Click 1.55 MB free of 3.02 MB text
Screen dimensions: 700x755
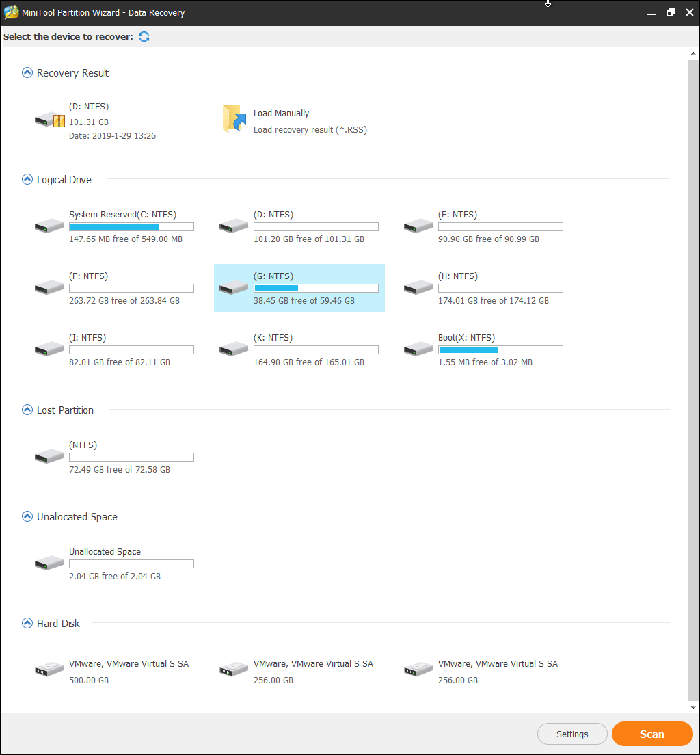[485, 362]
